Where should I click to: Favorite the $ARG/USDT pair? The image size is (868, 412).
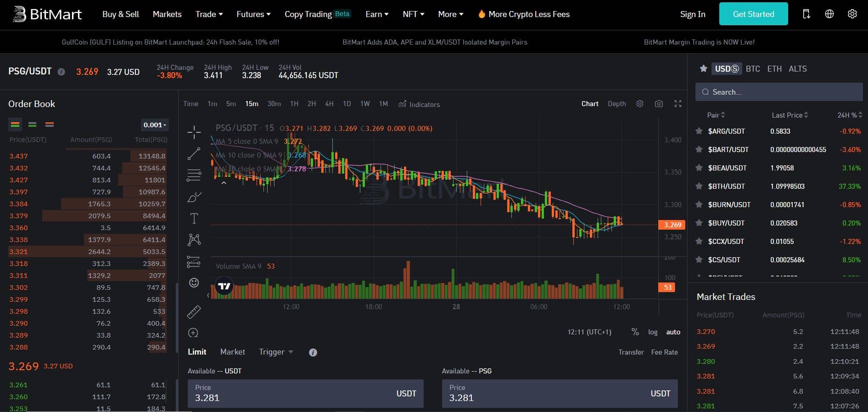[x=699, y=131]
